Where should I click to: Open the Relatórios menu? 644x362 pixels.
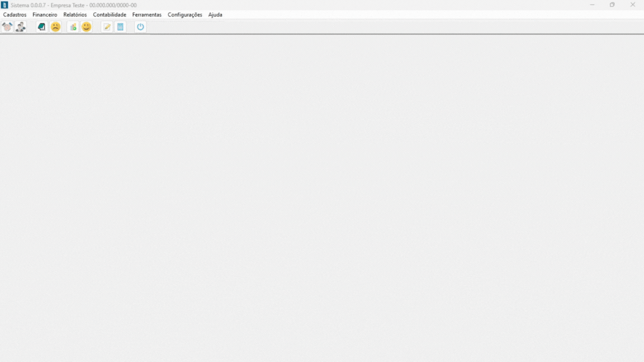(75, 15)
